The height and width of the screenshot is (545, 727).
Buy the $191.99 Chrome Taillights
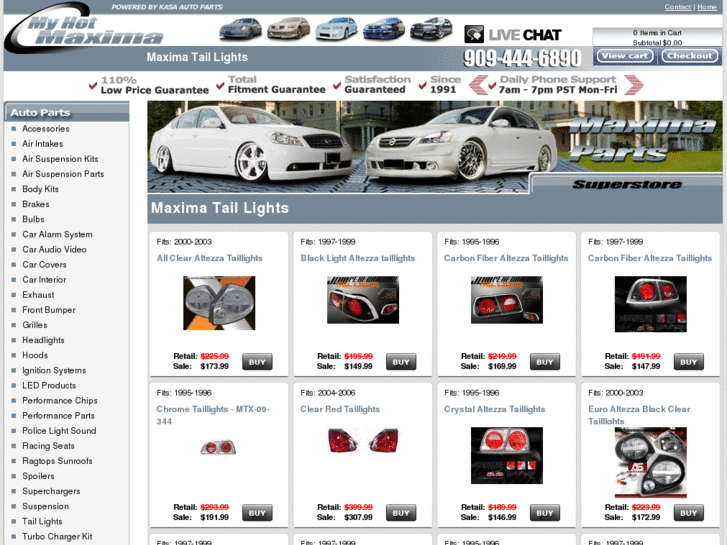[x=257, y=513]
